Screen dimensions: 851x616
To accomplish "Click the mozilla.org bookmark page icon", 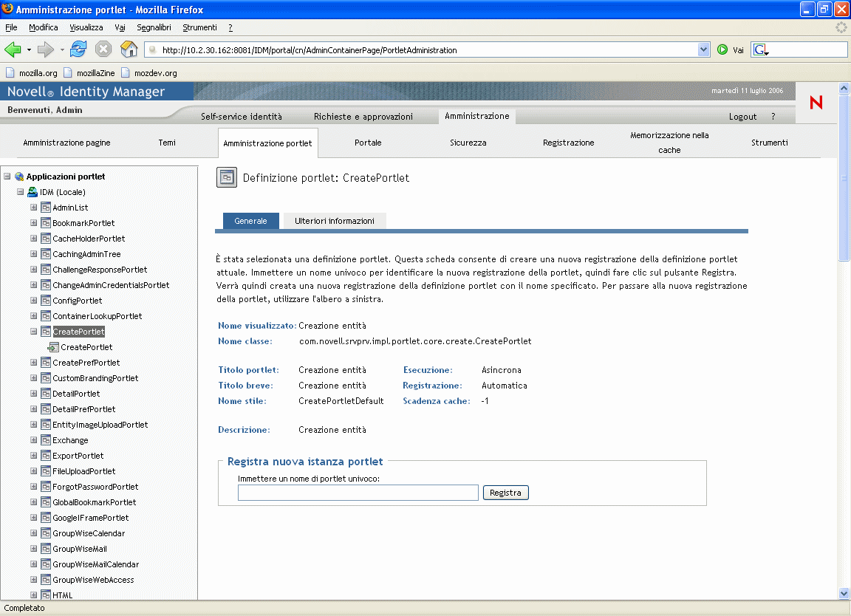I will pos(10,72).
